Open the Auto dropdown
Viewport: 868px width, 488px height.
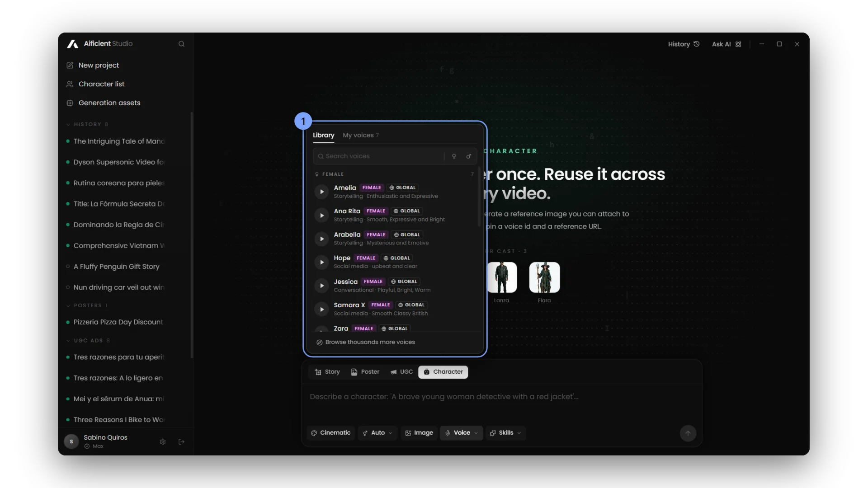(x=377, y=433)
